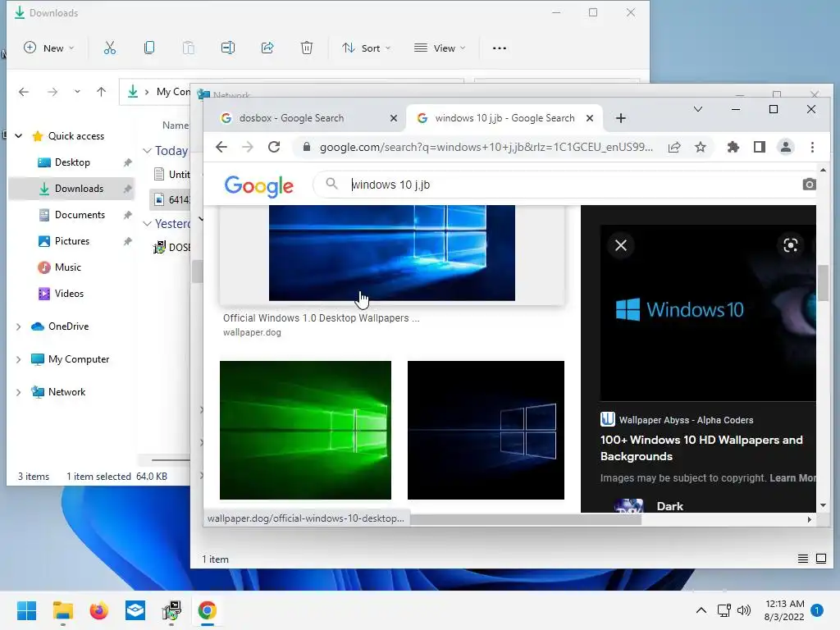Click the Google Lens icon on preview image

coord(790,245)
